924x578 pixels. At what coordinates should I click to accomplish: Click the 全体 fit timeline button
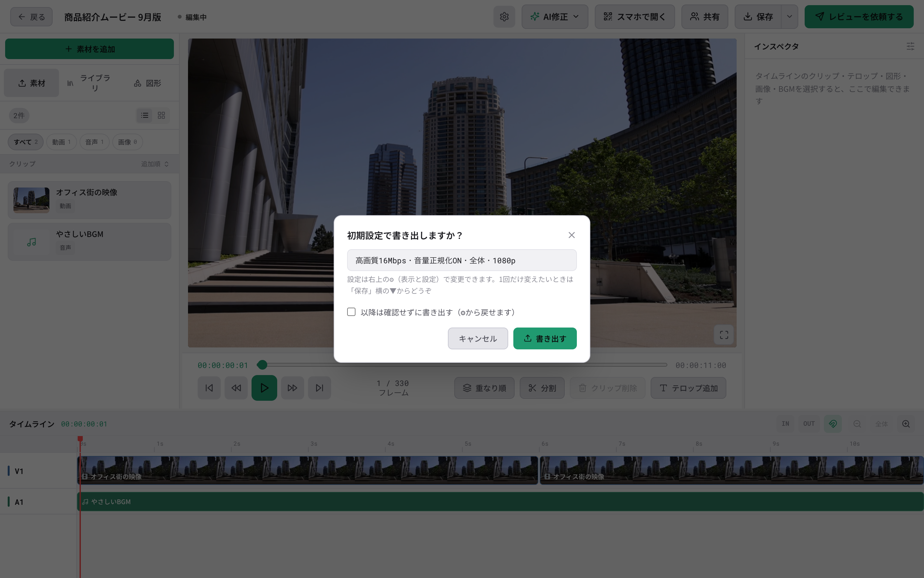(881, 424)
